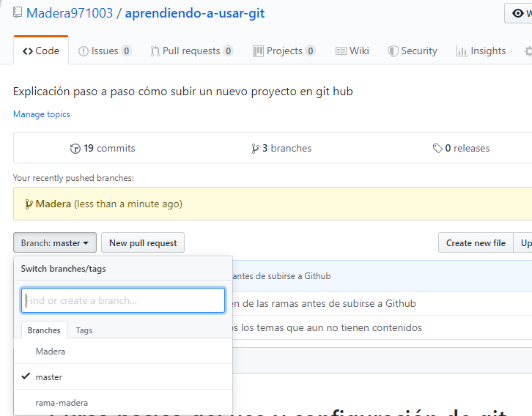Viewport: 532px width, 416px height.
Task: Click 'de las ramas antes de subirse a Github'
Action: (x=329, y=303)
